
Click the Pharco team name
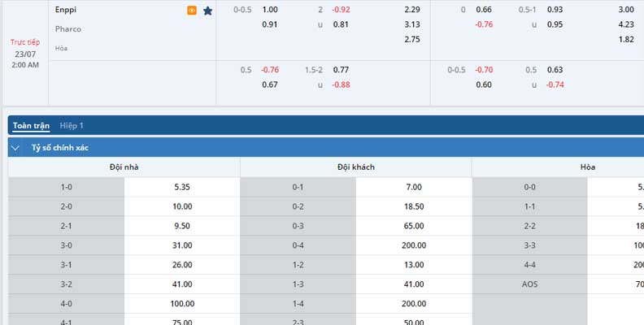coord(68,29)
